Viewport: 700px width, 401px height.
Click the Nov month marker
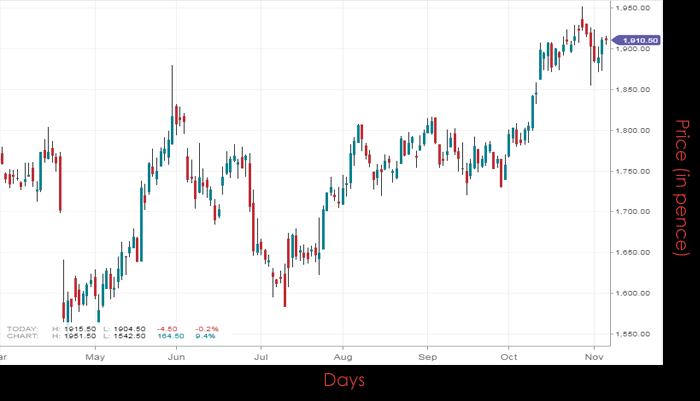[x=592, y=355]
